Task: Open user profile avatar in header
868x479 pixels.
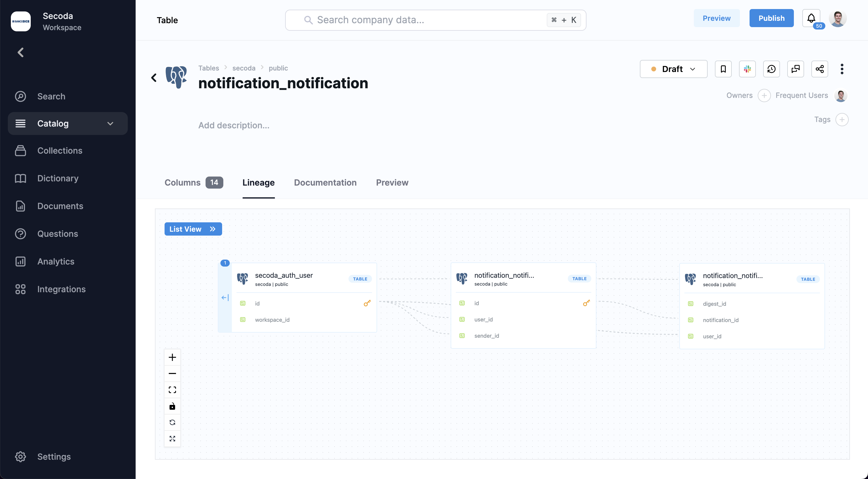Action: point(837,18)
